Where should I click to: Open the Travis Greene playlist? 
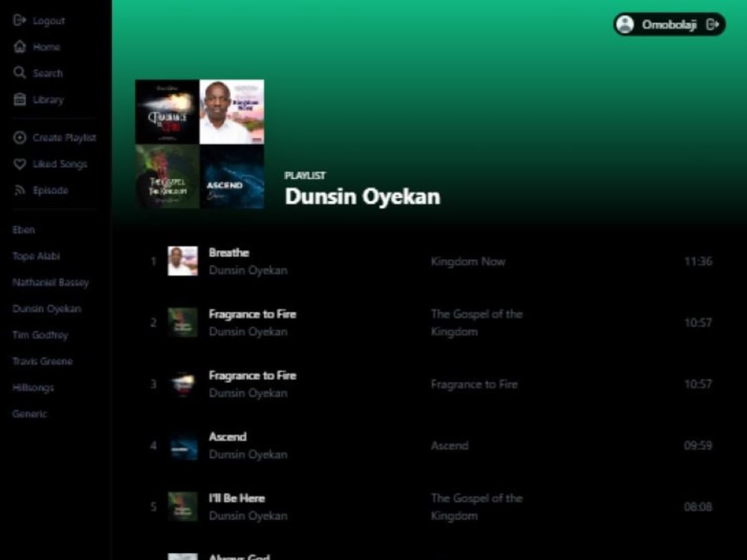43,361
